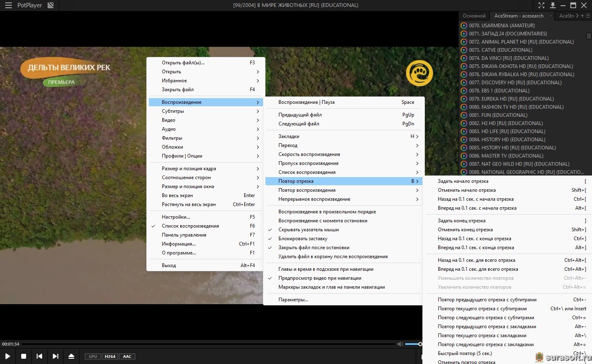Open 'Размер и позиция кадра' submenu
This screenshot has height=364, width=592.
pos(189,169)
